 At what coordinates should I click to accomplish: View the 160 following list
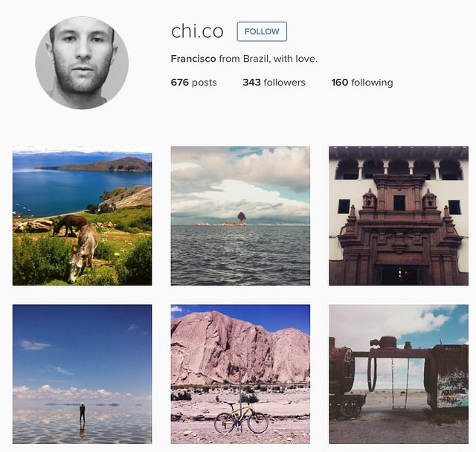tap(362, 83)
